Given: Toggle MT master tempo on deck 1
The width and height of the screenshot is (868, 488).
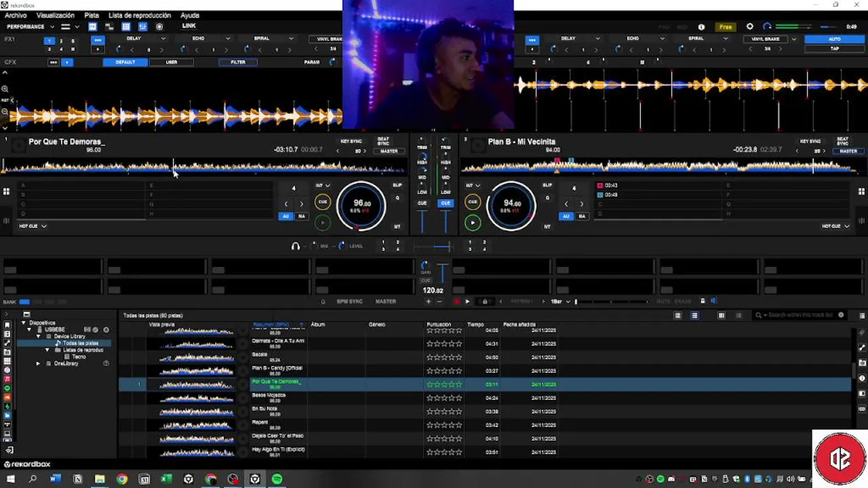Looking at the screenshot, I should (x=397, y=226).
